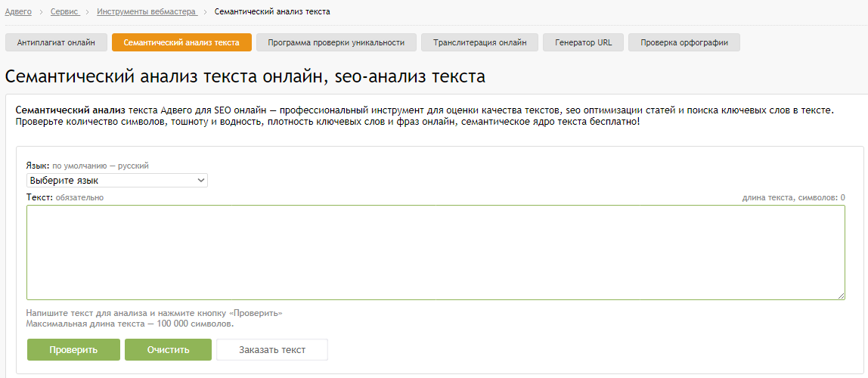Image resolution: width=868 pixels, height=378 pixels.
Task: Go to Сервис breadcrumb link
Action: pos(65,11)
